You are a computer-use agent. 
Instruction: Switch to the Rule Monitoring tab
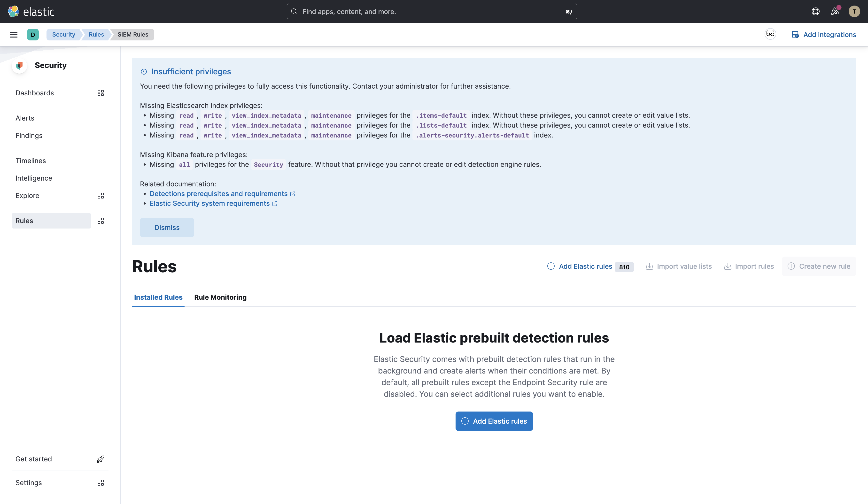[x=220, y=298]
